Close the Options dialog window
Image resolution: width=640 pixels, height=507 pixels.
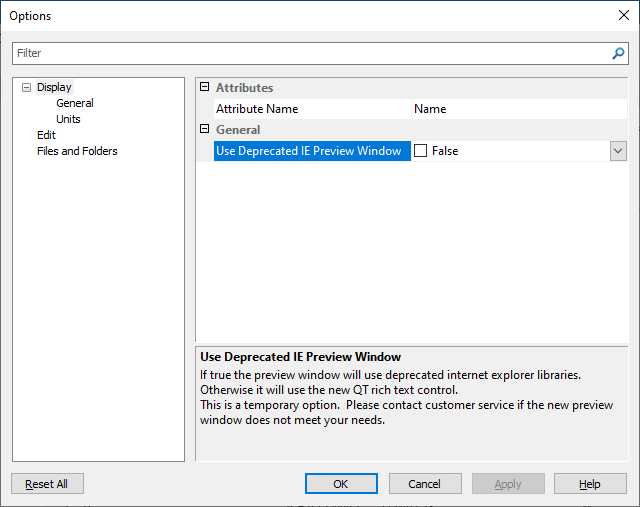pos(624,15)
